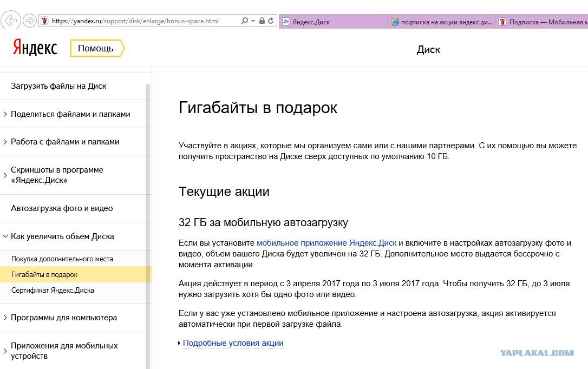Expand Приложения для мобильных устройств chevron
The height and width of the screenshot is (369, 588).
(x=5, y=351)
